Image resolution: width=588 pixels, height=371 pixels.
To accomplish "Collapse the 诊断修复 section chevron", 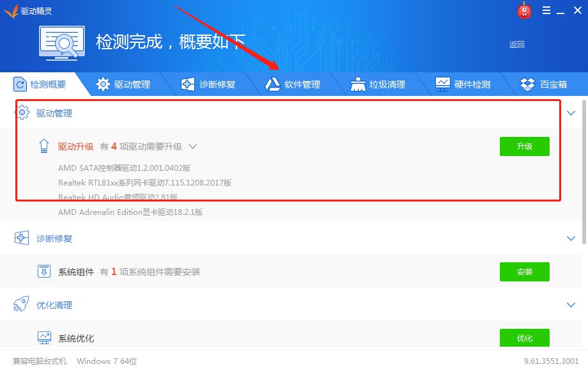I will click(571, 238).
